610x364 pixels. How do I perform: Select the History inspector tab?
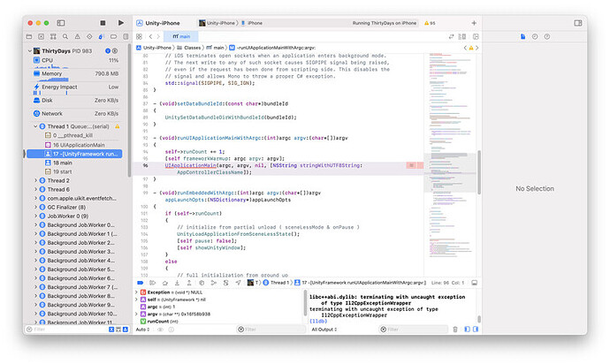[535, 36]
